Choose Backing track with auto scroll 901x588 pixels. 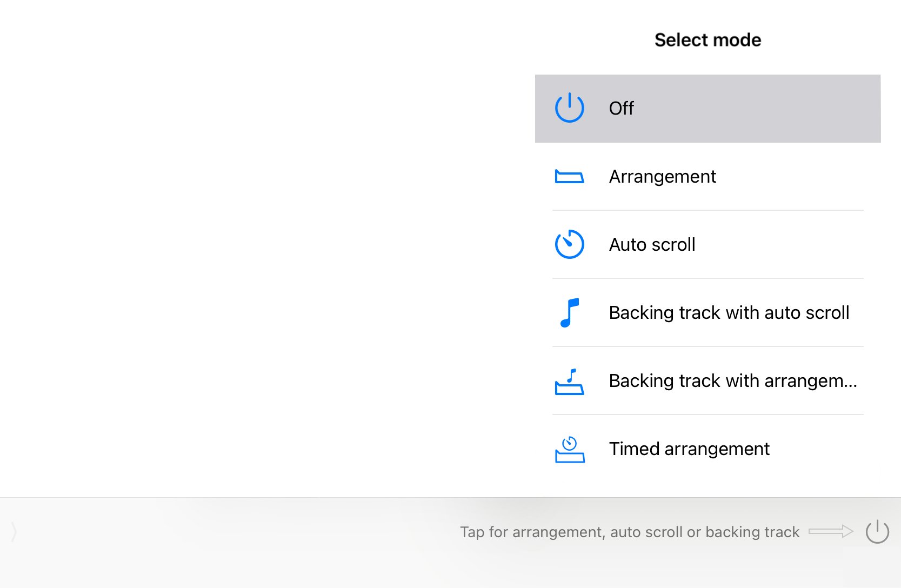coord(729,312)
